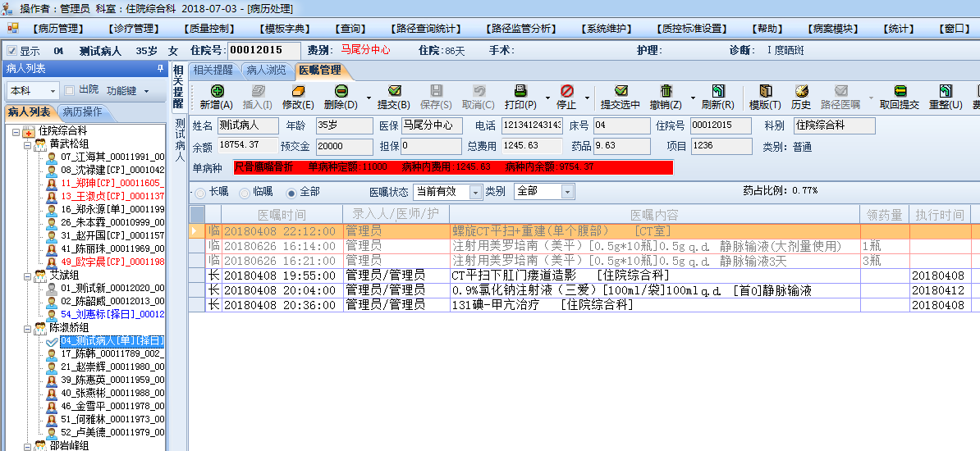Click the pin icon on 病人列表 panel

tap(160, 69)
